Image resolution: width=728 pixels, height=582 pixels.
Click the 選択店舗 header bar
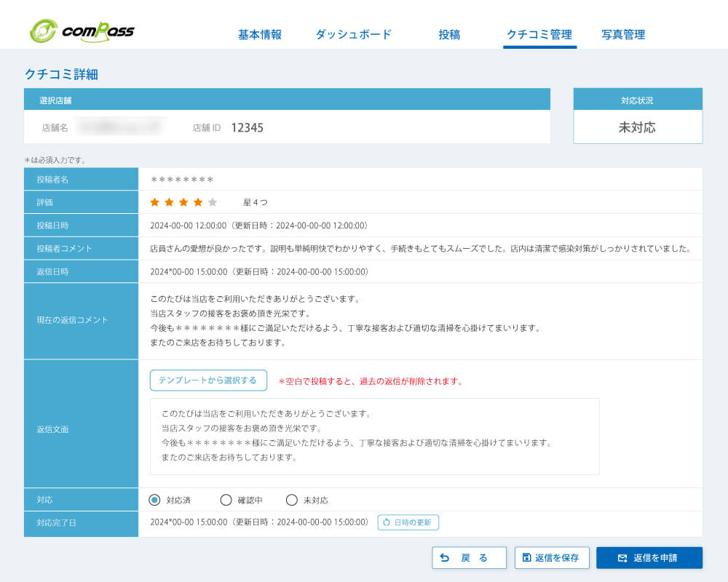click(287, 100)
